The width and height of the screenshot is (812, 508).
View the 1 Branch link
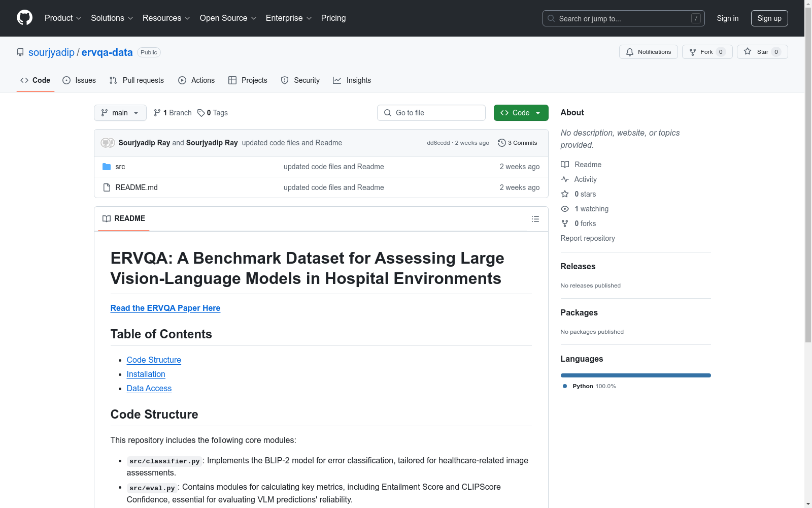[x=173, y=113]
